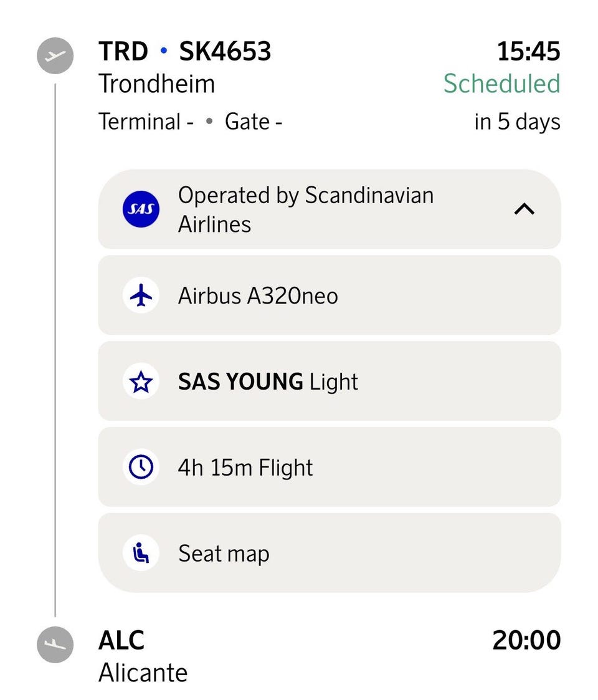Tap the 4h 15m Flight row
Screen dimensions: 598x700
pos(330,467)
